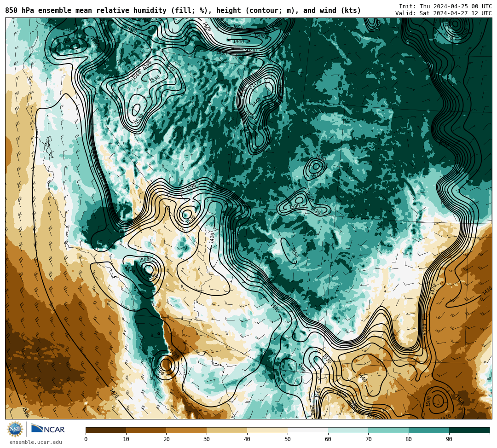Click the colorbar tick label 40
497x448 pixels.
click(247, 439)
